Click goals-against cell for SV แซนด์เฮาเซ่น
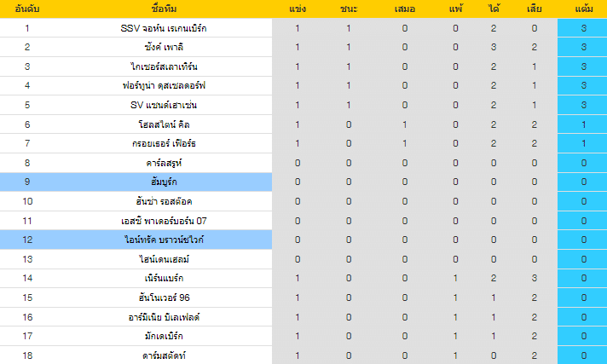The image size is (607, 364). coord(535,105)
